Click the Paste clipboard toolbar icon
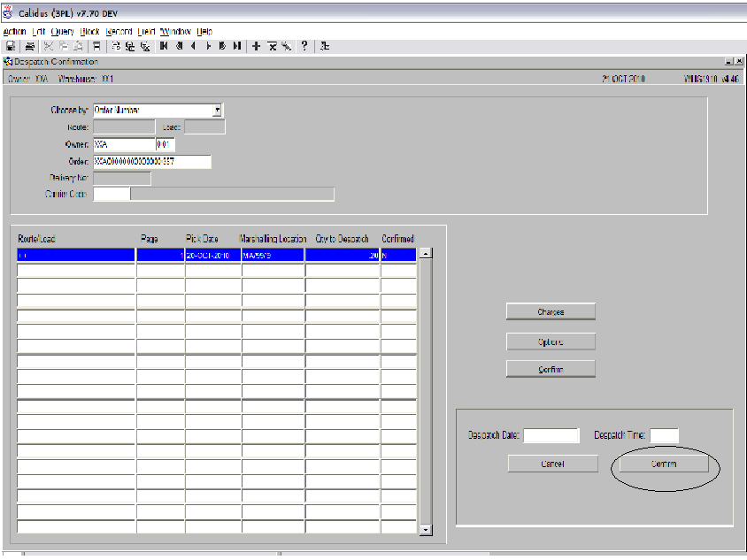The height and width of the screenshot is (560, 747). click(78, 46)
